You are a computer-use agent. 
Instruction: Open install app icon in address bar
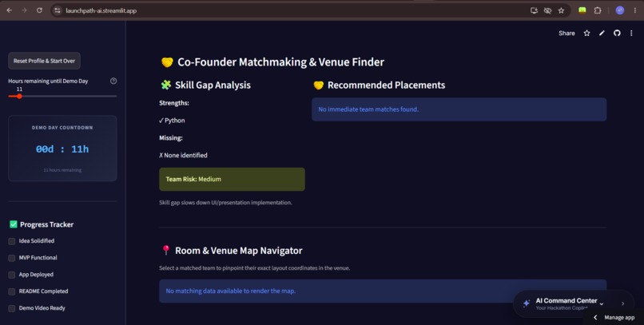[x=534, y=10]
